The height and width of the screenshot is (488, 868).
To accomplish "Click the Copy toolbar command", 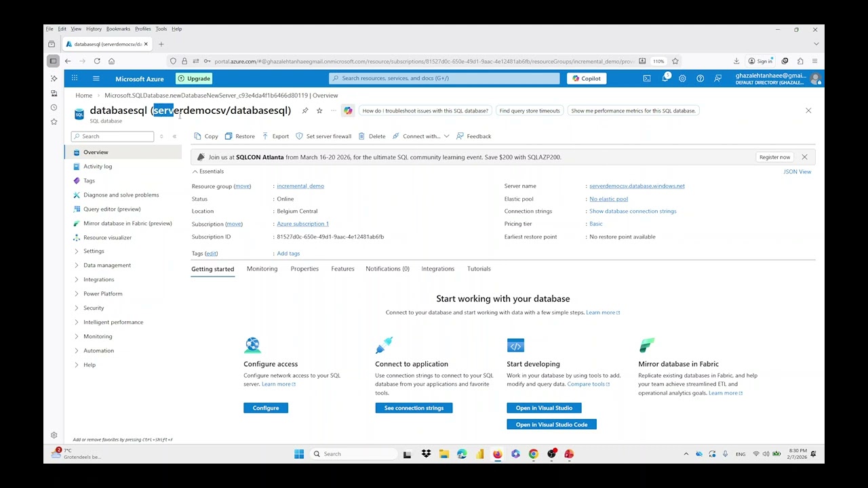I will 205,136.
